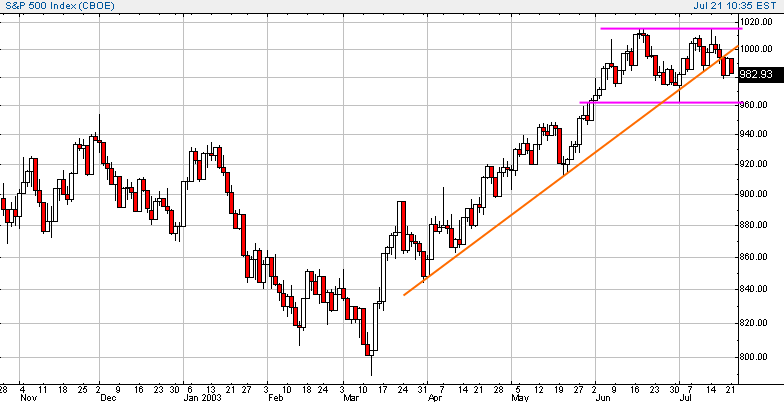Select the orange rising trendline

[x=570, y=172]
